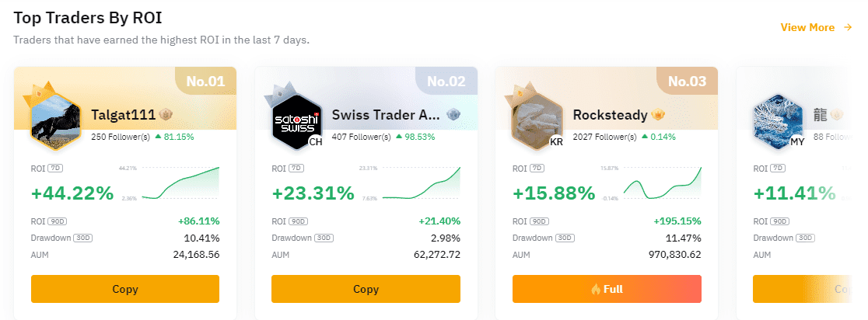Screen dimensions: 868x320
Task: Copy trader Swiss Trader
Action: click(x=366, y=289)
